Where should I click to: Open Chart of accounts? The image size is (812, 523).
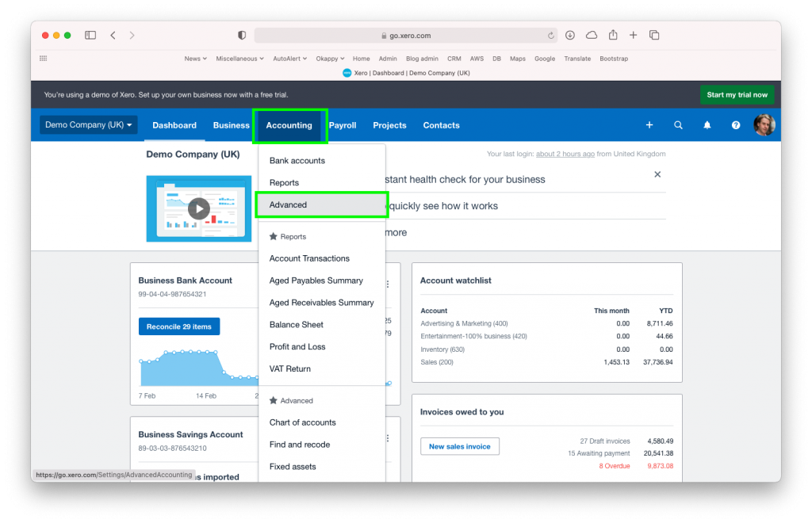point(322,422)
